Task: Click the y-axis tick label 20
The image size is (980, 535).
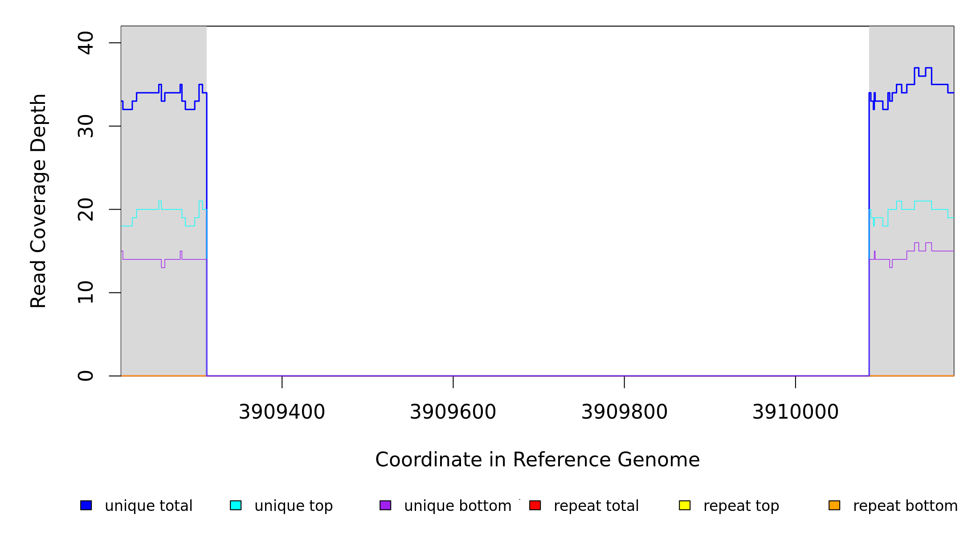Action: [86, 210]
